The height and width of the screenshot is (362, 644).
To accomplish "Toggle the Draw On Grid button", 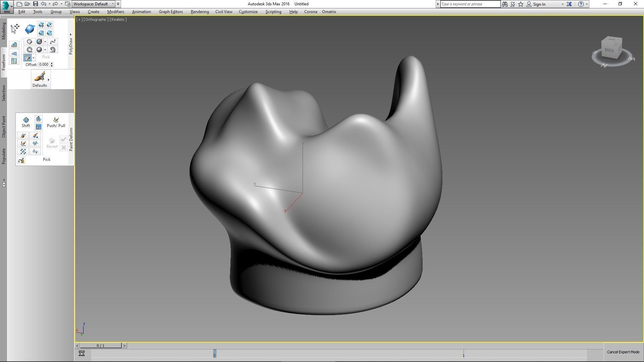I will click(28, 58).
